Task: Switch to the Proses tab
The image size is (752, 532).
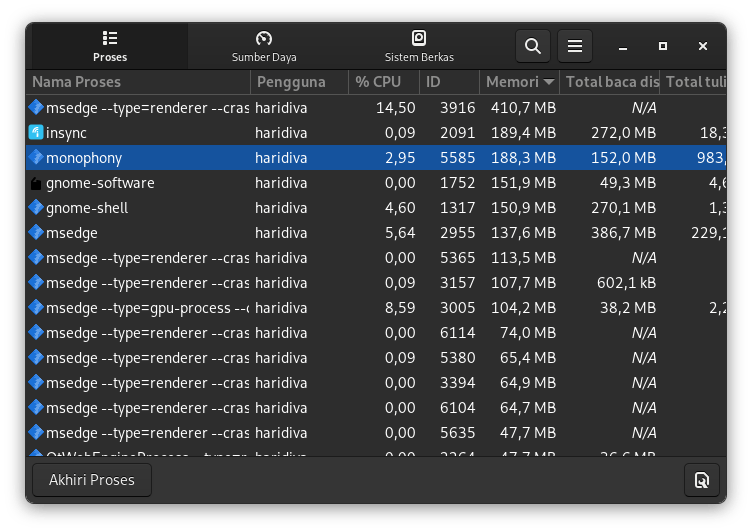Action: [x=110, y=46]
